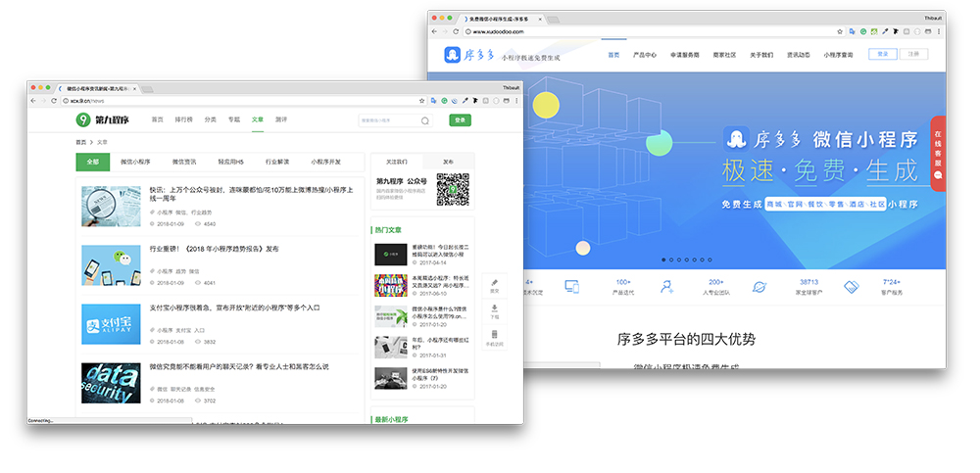
Task: Click the Alipay 支付宝 article thumbnail
Action: pyautogui.click(x=111, y=324)
